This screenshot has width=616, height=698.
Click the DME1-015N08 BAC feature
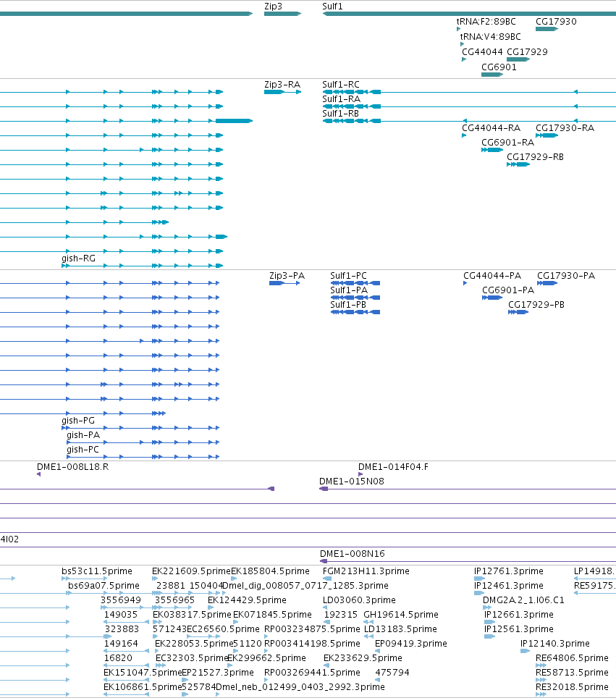pyautogui.click(x=468, y=489)
